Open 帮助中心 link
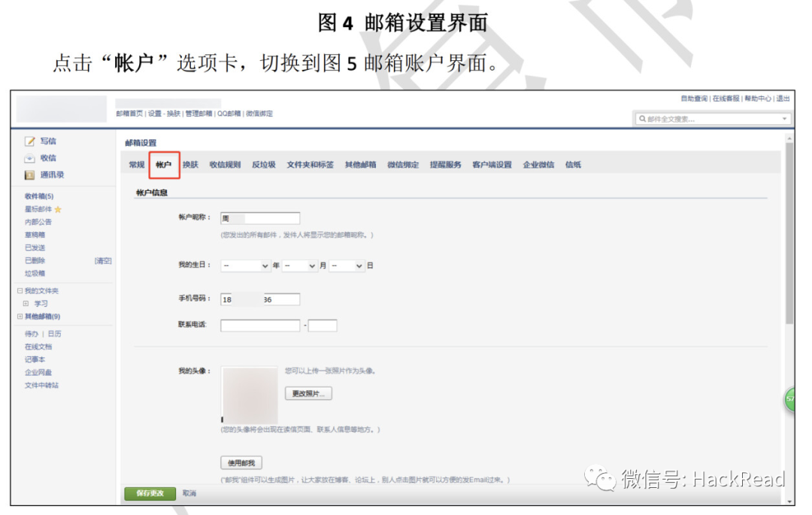Image resolution: width=812 pixels, height=515 pixels. 758,98
